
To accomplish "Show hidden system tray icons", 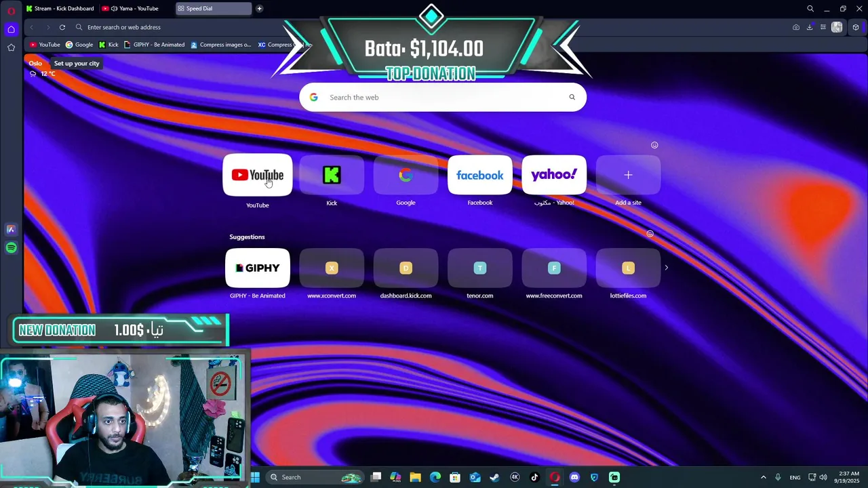I will point(763,477).
